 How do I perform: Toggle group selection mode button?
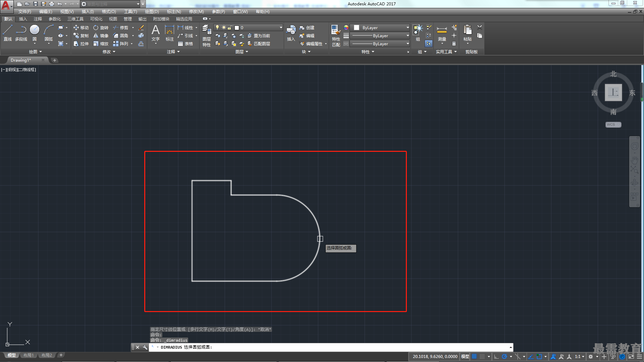pyautogui.click(x=429, y=44)
